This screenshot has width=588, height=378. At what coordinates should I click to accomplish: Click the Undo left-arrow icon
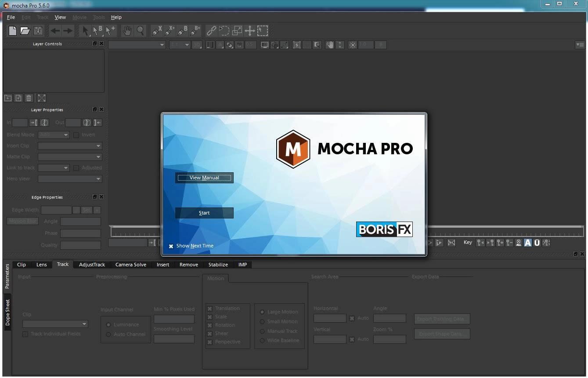[x=55, y=31]
